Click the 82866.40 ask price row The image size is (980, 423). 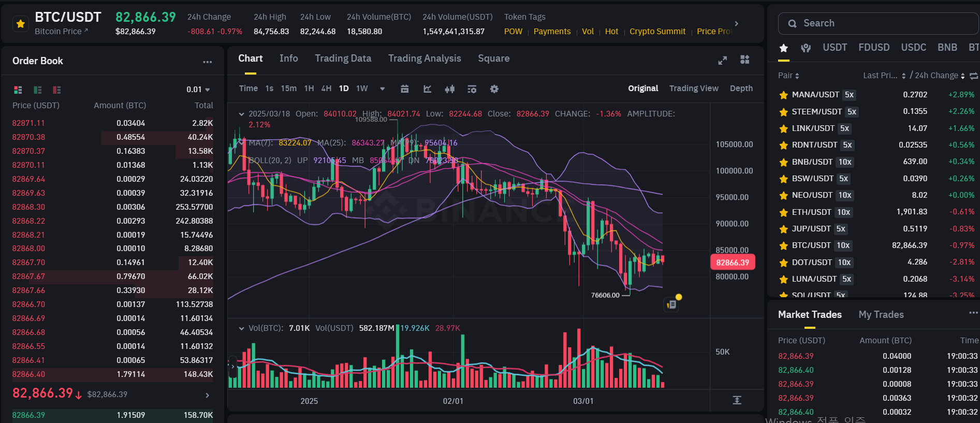pos(112,374)
